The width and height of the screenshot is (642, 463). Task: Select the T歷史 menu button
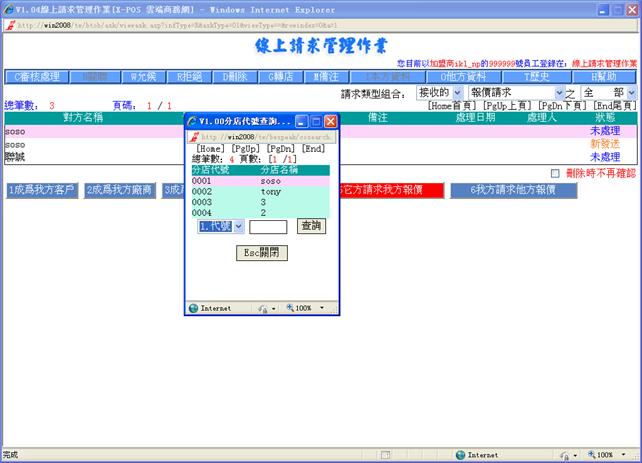(539, 76)
